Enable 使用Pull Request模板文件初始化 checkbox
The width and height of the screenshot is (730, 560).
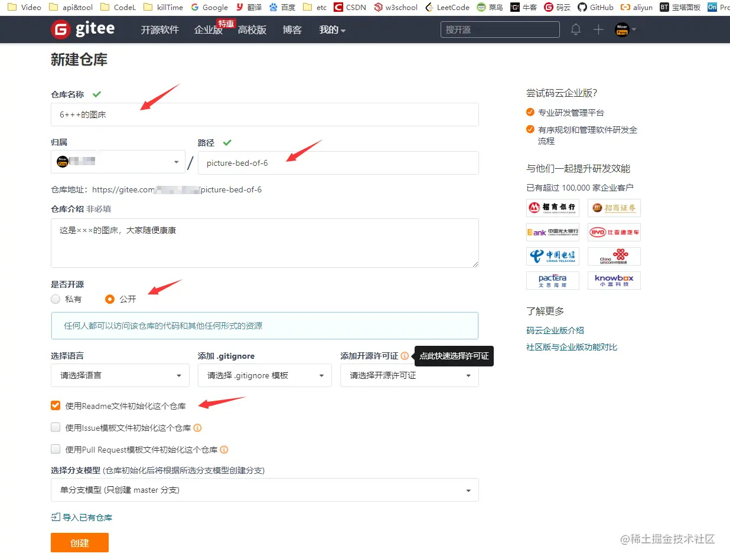tap(56, 450)
